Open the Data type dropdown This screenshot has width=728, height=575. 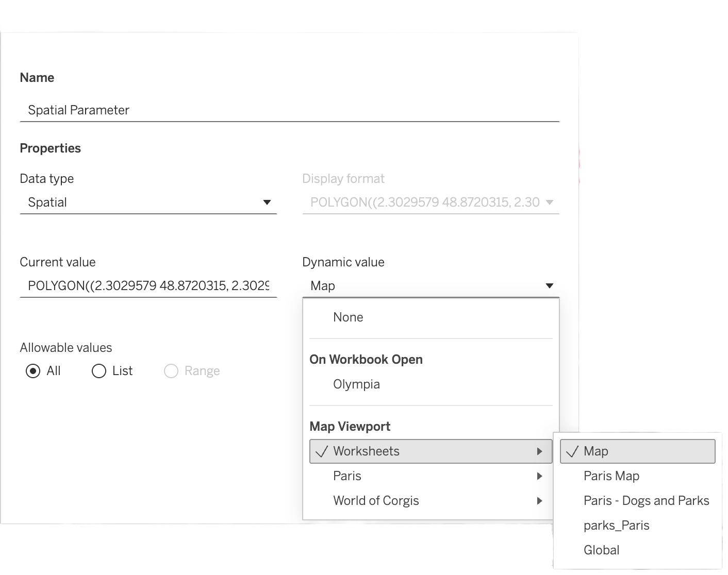[x=148, y=202]
